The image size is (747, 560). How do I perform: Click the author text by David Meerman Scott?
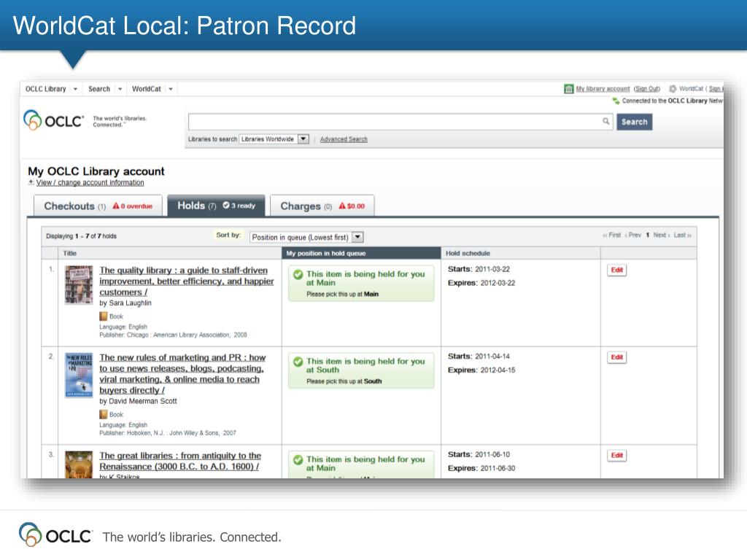pyautogui.click(x=138, y=401)
